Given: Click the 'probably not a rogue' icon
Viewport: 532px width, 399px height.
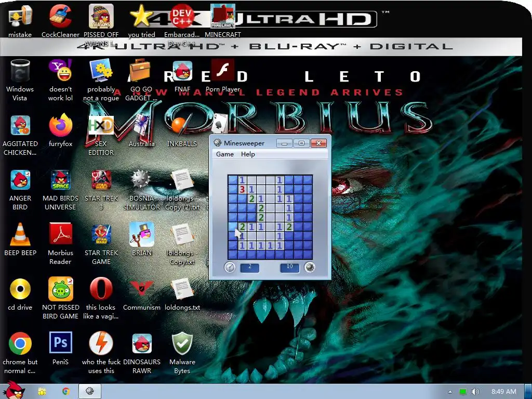Looking at the screenshot, I should point(101,79).
